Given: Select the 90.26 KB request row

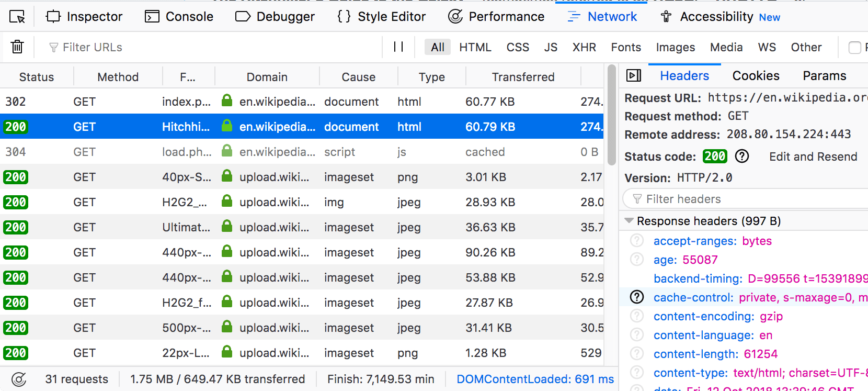Looking at the screenshot, I should [302, 252].
